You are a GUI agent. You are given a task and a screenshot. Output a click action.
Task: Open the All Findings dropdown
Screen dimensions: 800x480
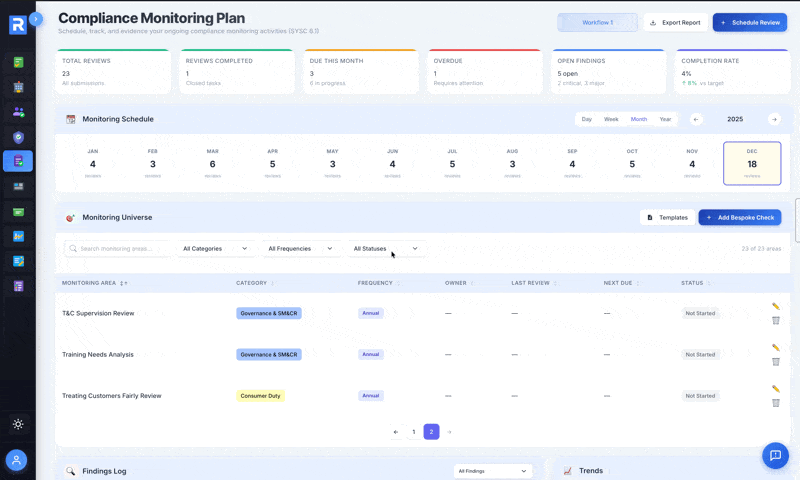click(x=492, y=471)
